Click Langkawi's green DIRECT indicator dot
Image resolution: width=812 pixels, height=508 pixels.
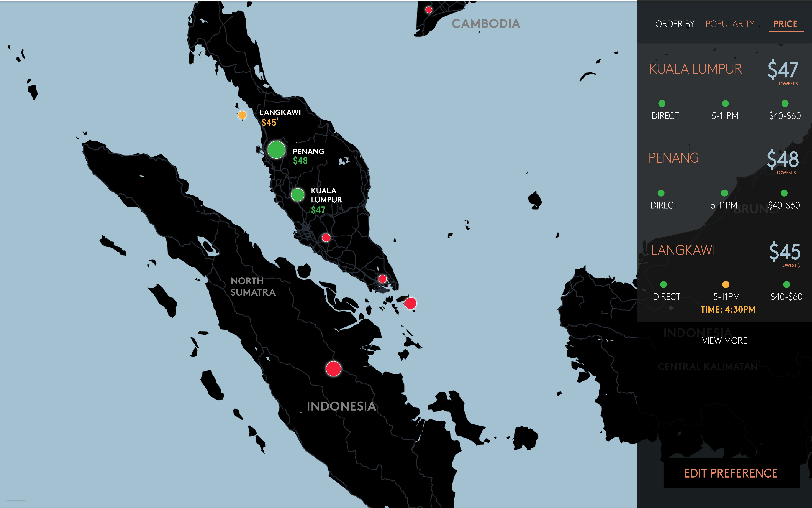(663, 285)
